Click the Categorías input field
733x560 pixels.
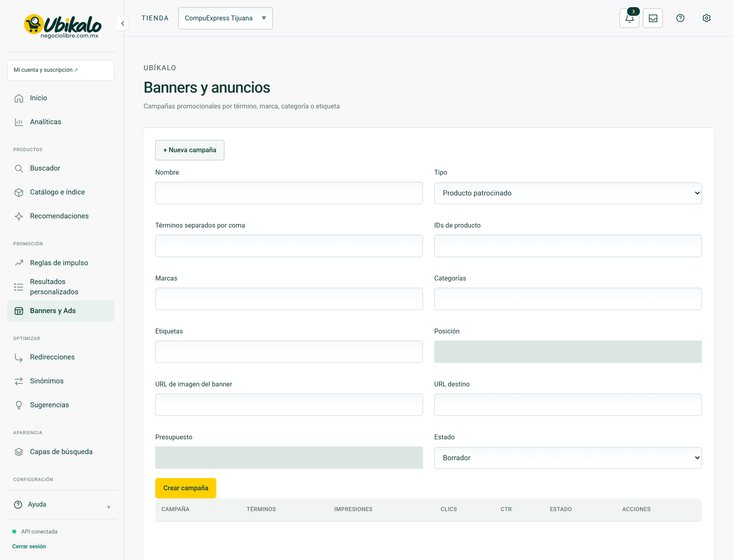coord(568,299)
